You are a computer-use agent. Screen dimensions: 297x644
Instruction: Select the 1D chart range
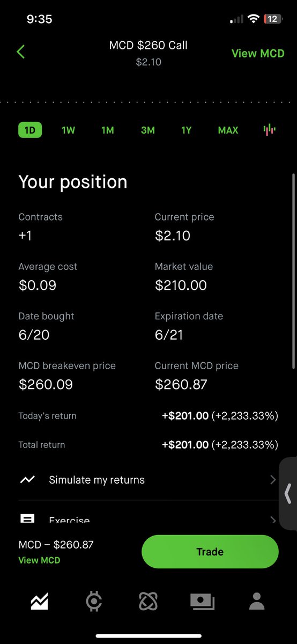point(30,130)
